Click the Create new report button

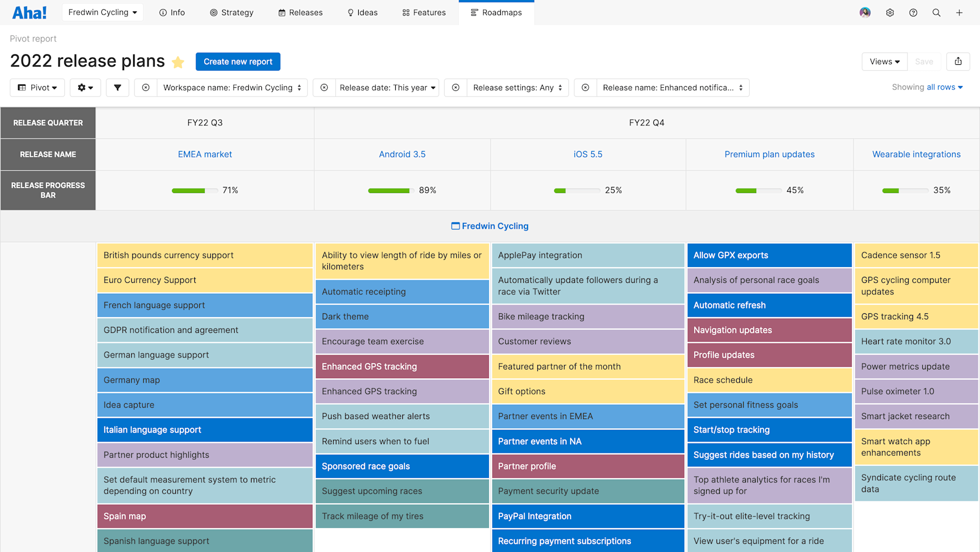[238, 61]
